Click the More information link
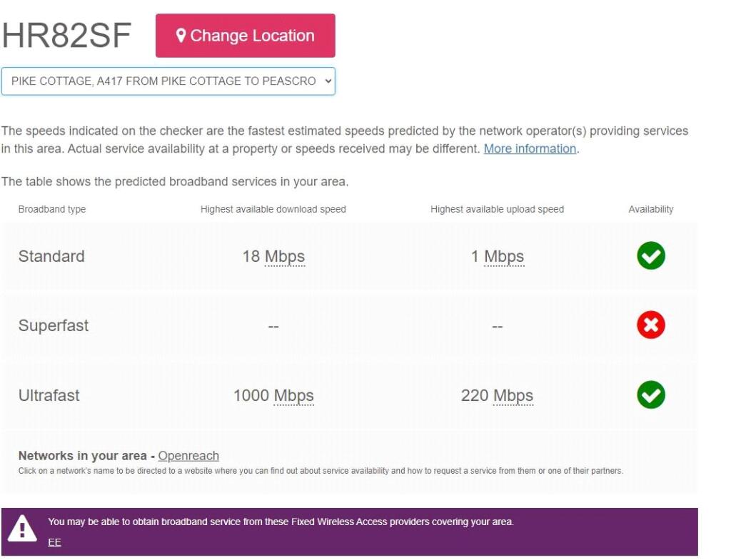 tap(530, 148)
